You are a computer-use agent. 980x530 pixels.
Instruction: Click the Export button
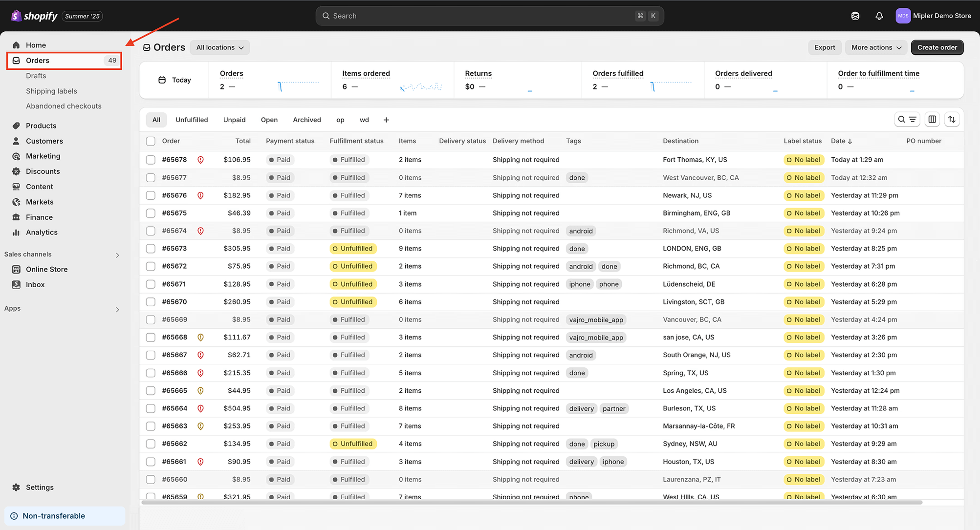[x=824, y=47]
